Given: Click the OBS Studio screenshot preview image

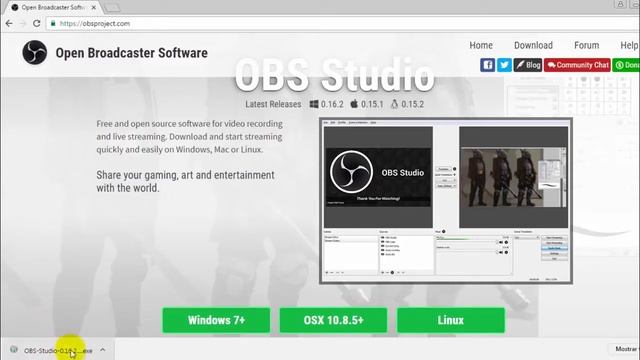Looking at the screenshot, I should [x=446, y=201].
